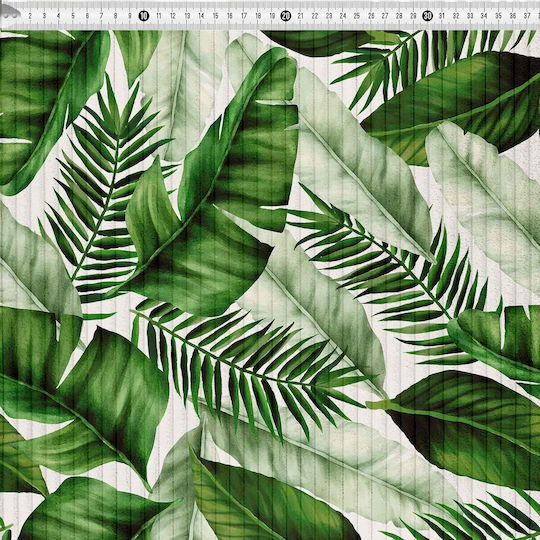Pick the number 18 on the measuring tape
Viewport: 540px width, 540px height.
click(258, 16)
